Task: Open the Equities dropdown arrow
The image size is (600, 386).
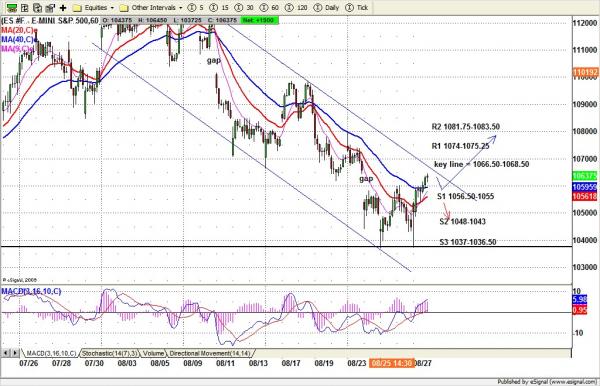Action: 112,8
